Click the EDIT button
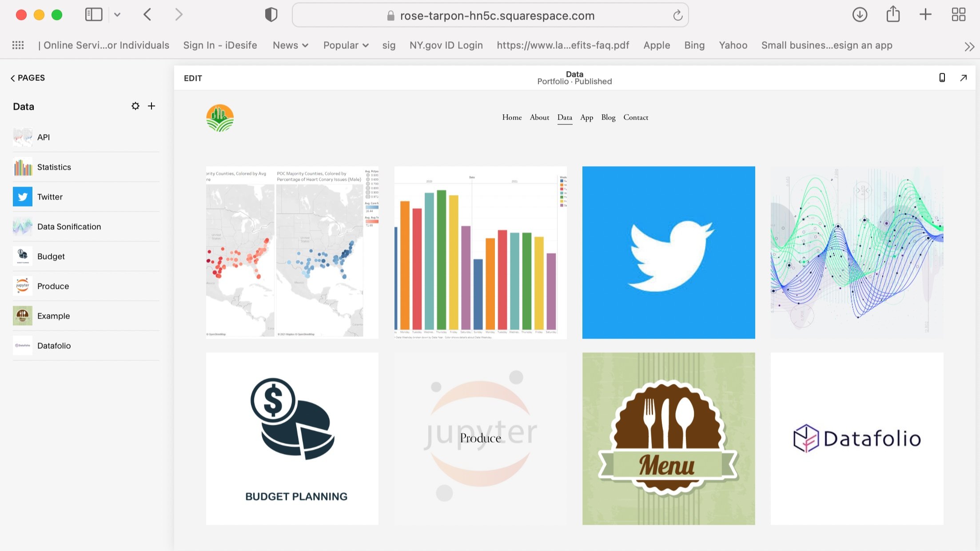 tap(193, 78)
